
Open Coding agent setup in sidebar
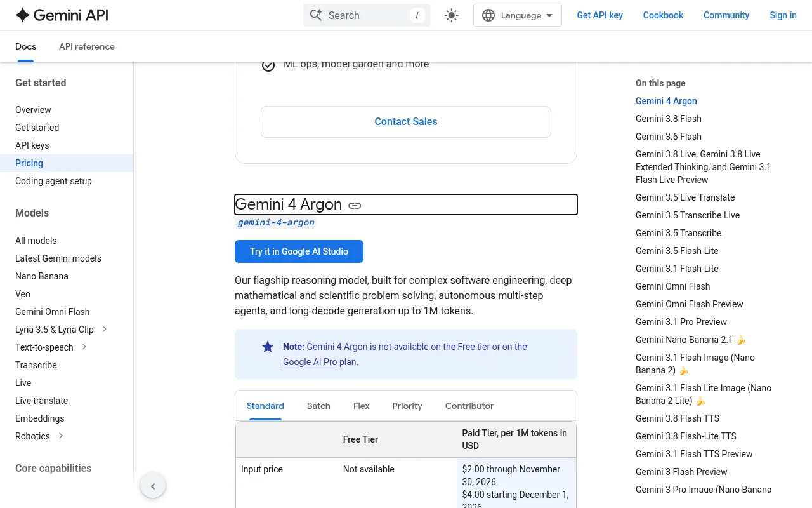click(53, 181)
